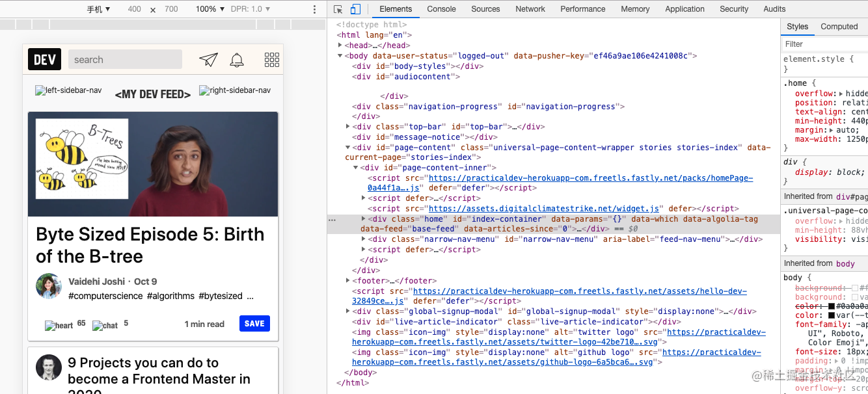Collapse the page-content-inner div node
The width and height of the screenshot is (868, 394).
click(x=356, y=168)
